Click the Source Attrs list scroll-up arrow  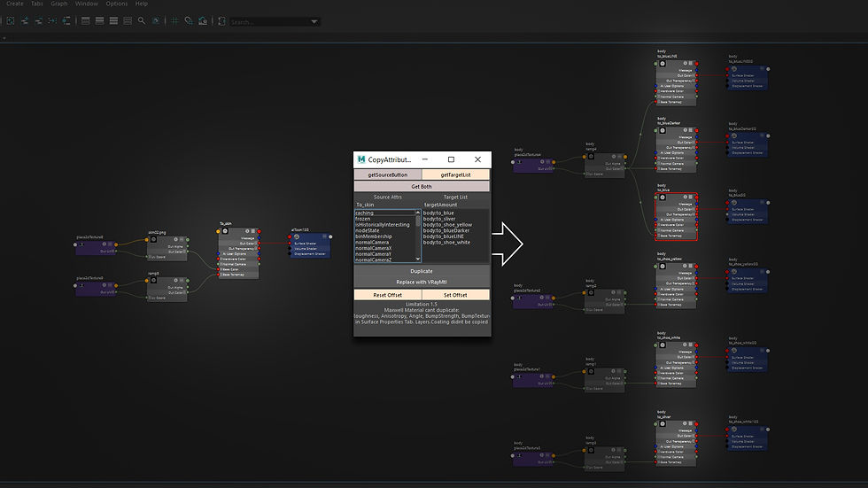coord(418,213)
